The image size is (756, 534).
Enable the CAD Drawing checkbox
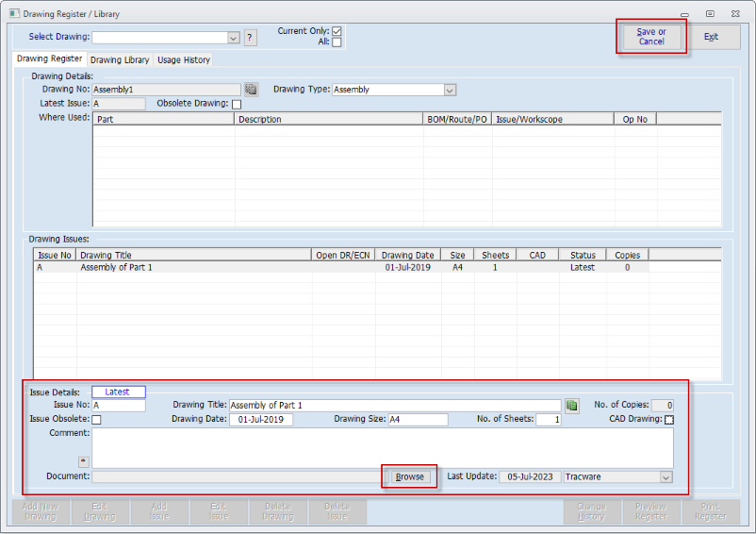click(669, 420)
